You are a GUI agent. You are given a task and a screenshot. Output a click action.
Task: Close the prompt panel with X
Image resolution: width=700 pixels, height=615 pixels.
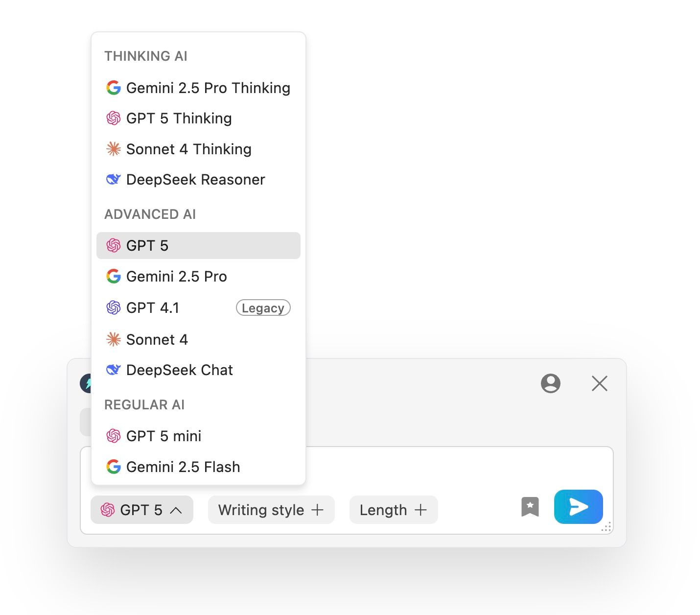pyautogui.click(x=599, y=383)
